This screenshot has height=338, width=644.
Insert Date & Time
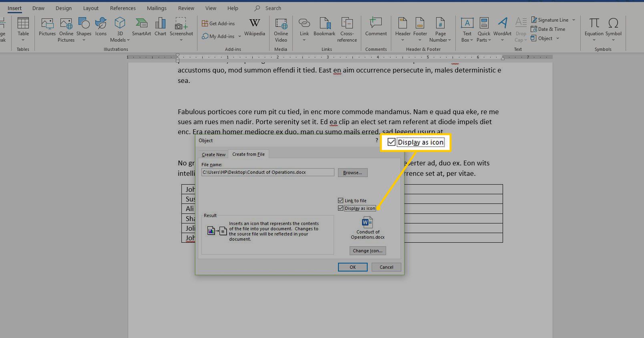548,29
